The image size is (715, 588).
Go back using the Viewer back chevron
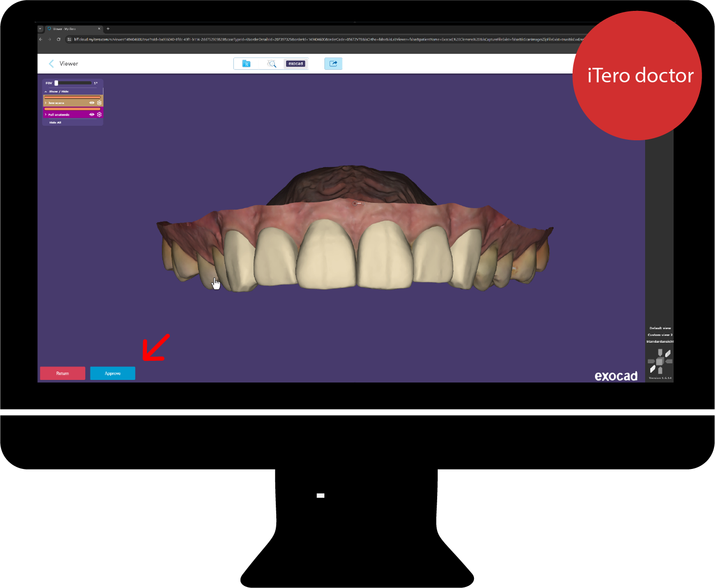51,64
